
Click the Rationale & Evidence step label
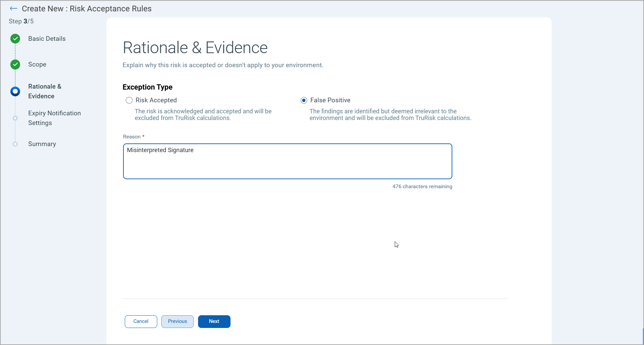44,91
